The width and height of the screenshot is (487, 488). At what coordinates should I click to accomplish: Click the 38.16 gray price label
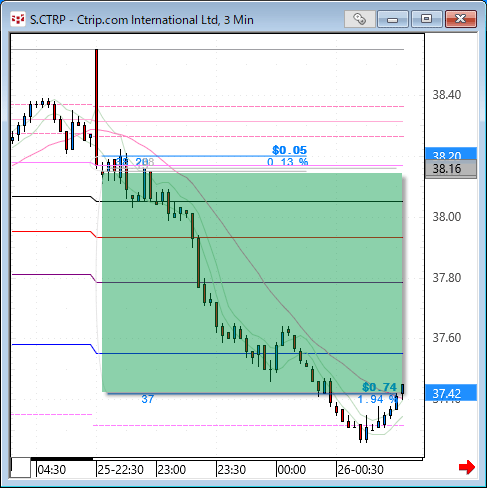(x=451, y=169)
